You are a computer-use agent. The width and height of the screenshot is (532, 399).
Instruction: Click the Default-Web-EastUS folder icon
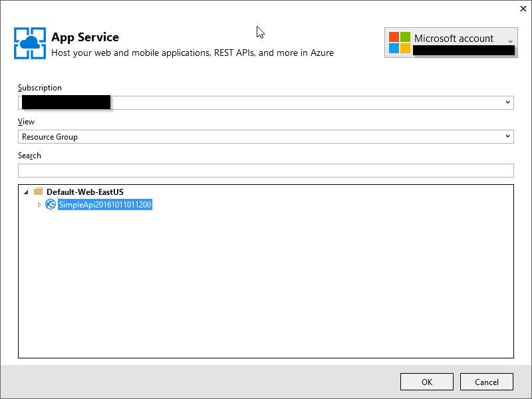[39, 192]
